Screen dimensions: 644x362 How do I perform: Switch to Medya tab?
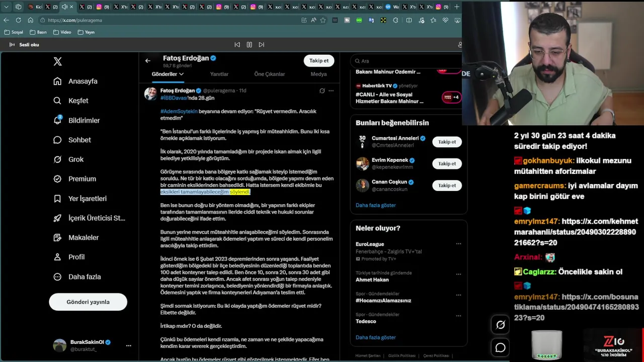click(318, 74)
